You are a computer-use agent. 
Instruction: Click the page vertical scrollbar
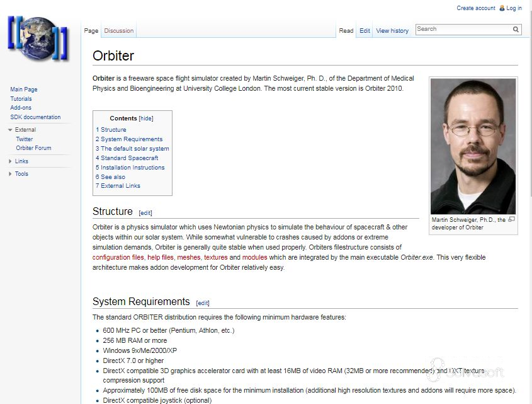(530, 102)
